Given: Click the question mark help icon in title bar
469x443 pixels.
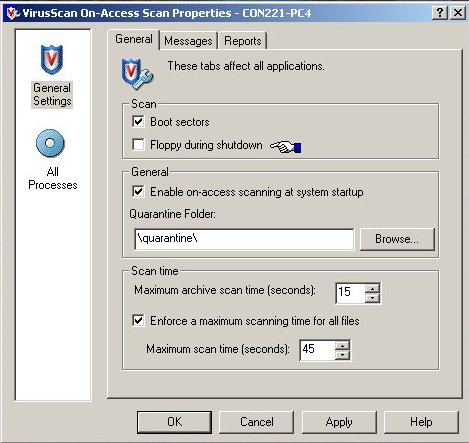Looking at the screenshot, I should (x=440, y=13).
